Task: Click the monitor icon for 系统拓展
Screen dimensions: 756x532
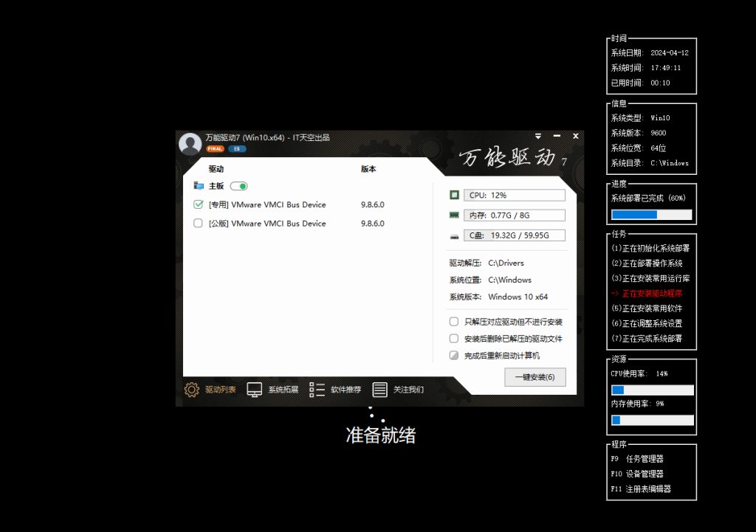Action: (x=255, y=390)
